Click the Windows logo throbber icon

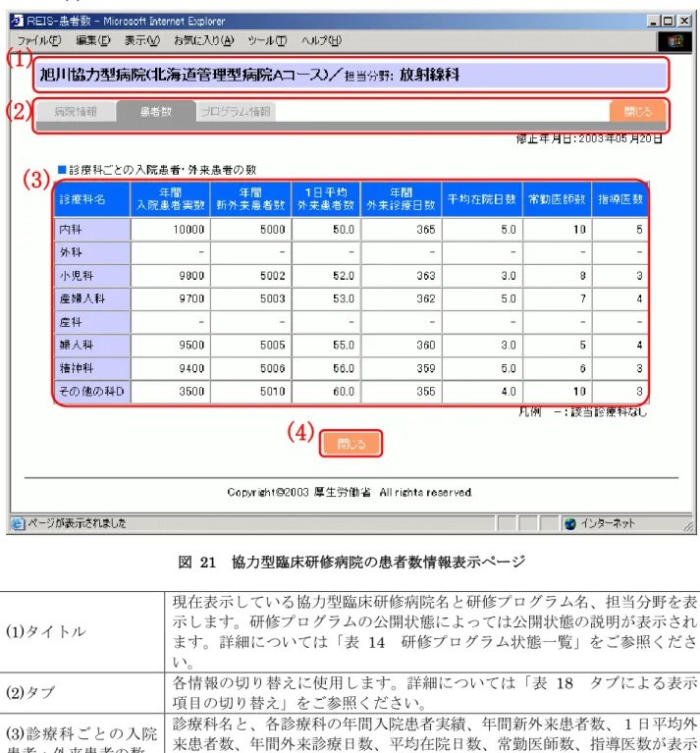[674, 41]
